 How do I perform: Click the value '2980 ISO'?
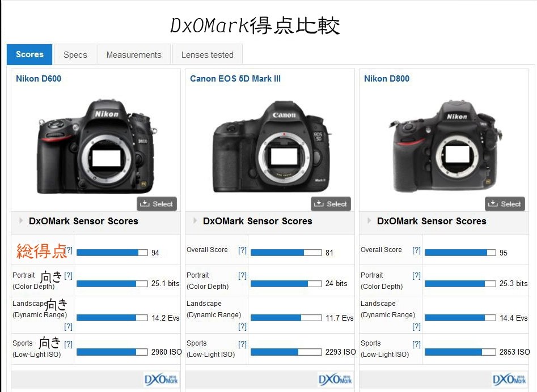tap(167, 352)
